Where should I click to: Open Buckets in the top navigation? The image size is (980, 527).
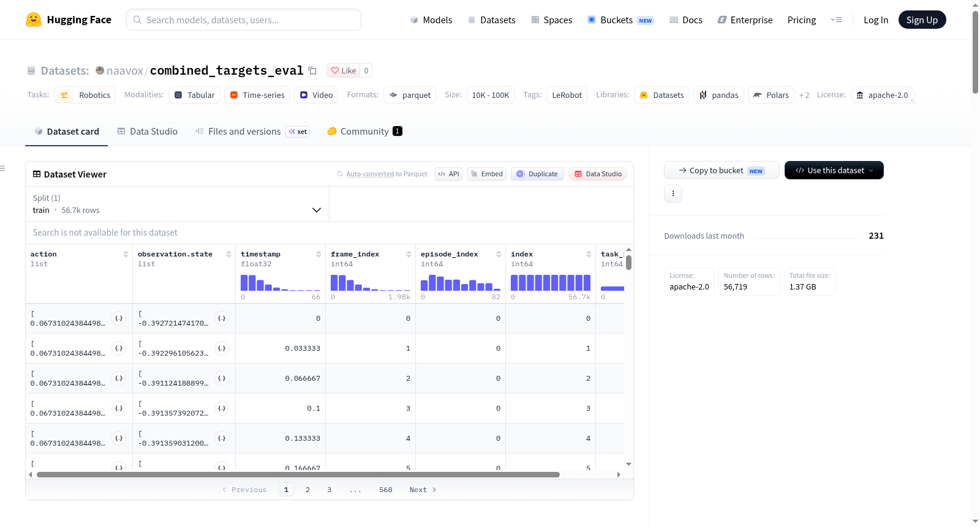coord(620,20)
